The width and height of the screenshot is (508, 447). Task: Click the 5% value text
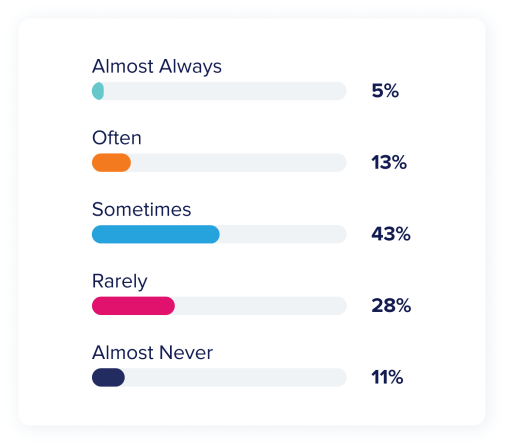(x=385, y=91)
